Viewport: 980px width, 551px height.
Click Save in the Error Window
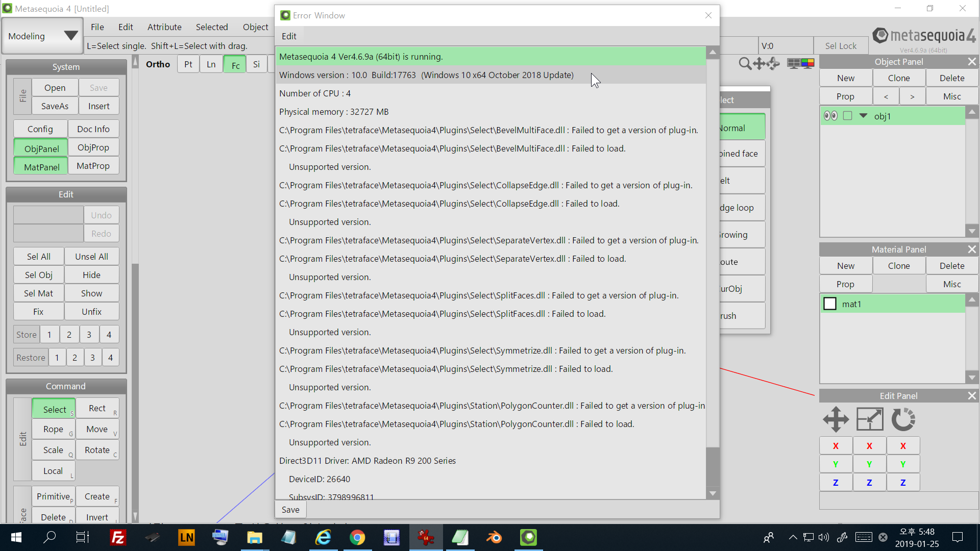click(290, 510)
